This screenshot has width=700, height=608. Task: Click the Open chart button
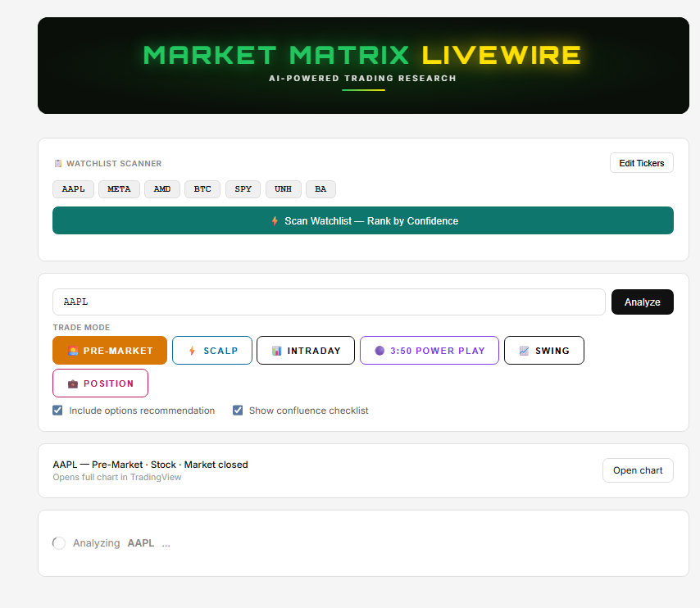638,470
